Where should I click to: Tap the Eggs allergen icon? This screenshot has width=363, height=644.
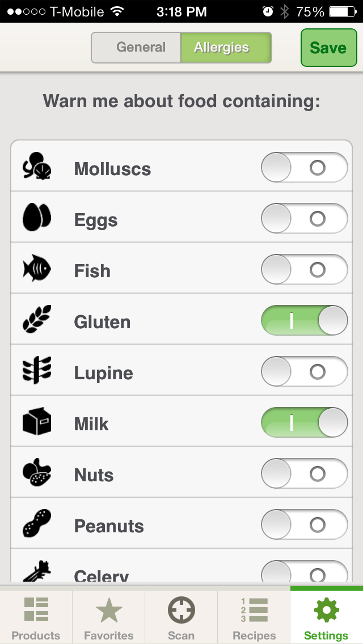coord(37,218)
